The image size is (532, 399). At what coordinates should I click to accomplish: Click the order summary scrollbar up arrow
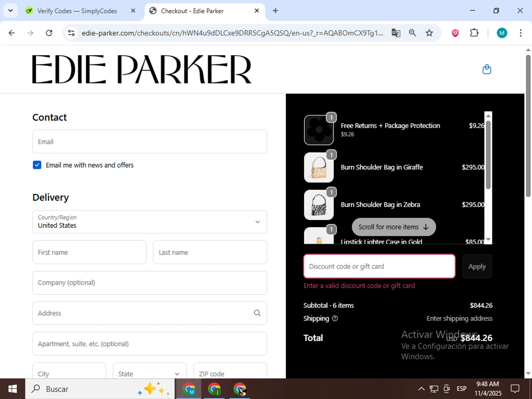[488, 115]
